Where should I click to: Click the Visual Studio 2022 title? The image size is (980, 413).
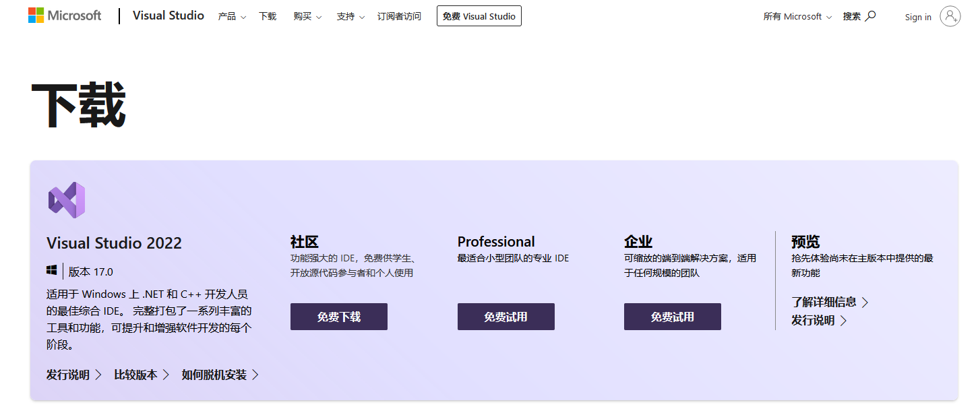point(115,243)
